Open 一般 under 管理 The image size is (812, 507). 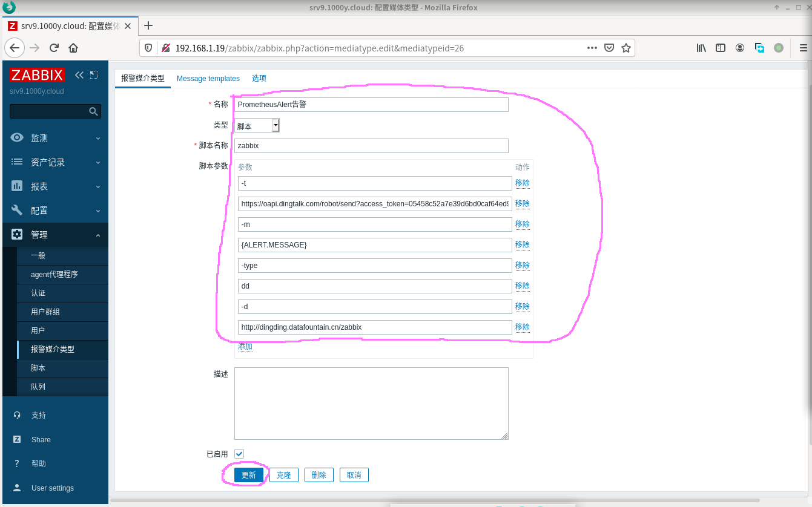tap(62, 256)
